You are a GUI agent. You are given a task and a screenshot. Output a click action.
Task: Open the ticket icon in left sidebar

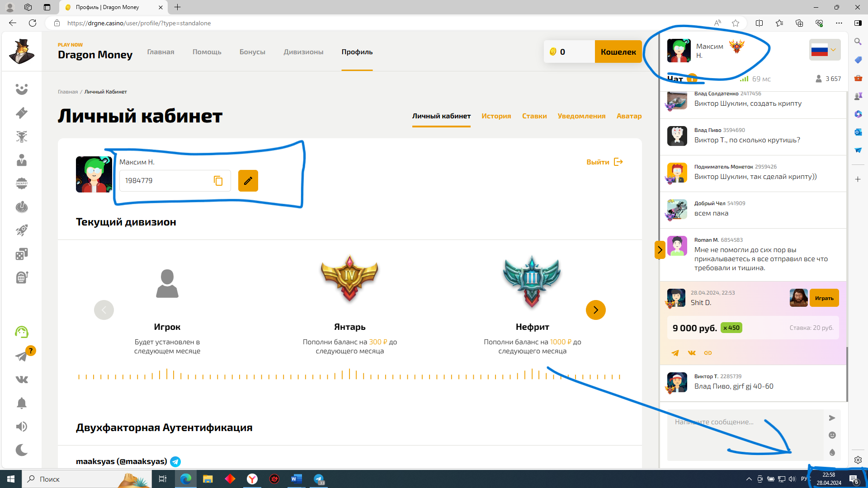coord(22,113)
